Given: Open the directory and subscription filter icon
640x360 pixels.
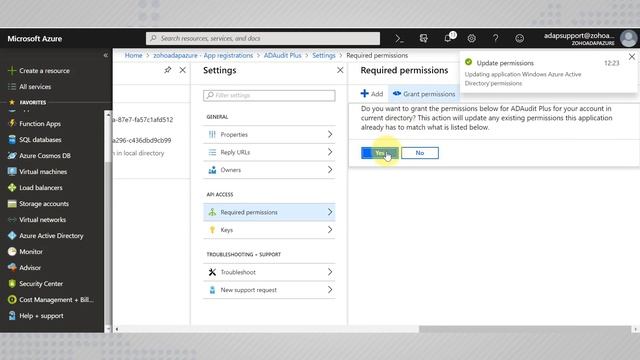Looking at the screenshot, I should 423,38.
